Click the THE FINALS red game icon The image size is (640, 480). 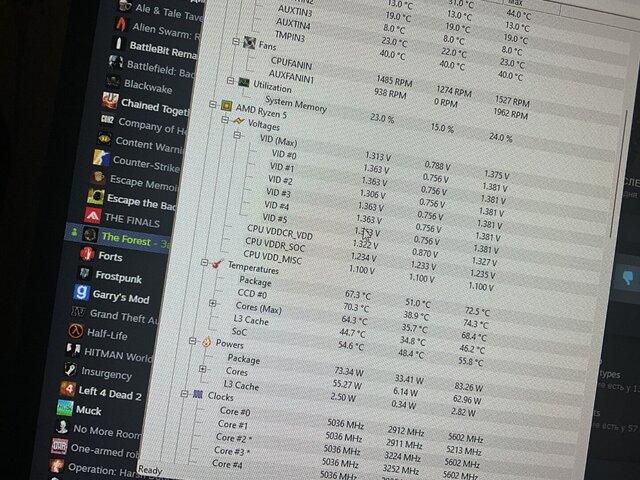(x=92, y=216)
